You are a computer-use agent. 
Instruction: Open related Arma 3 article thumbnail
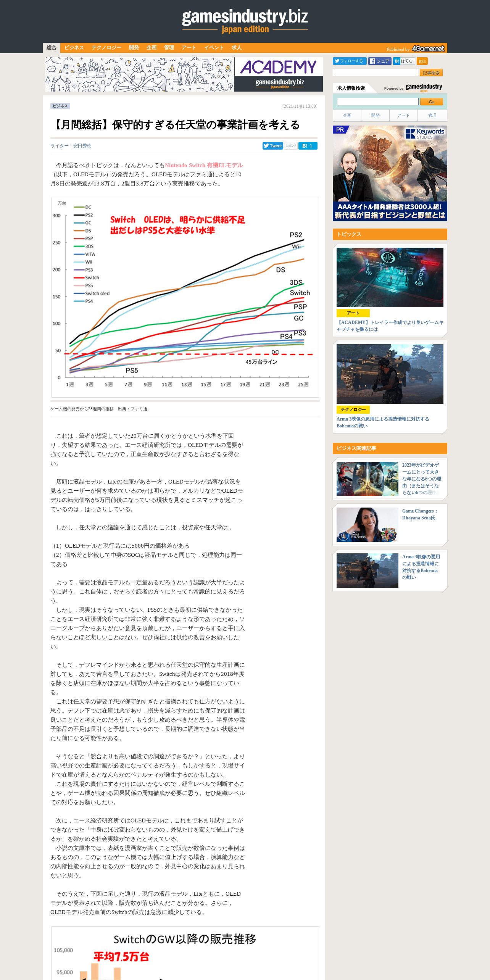[367, 571]
